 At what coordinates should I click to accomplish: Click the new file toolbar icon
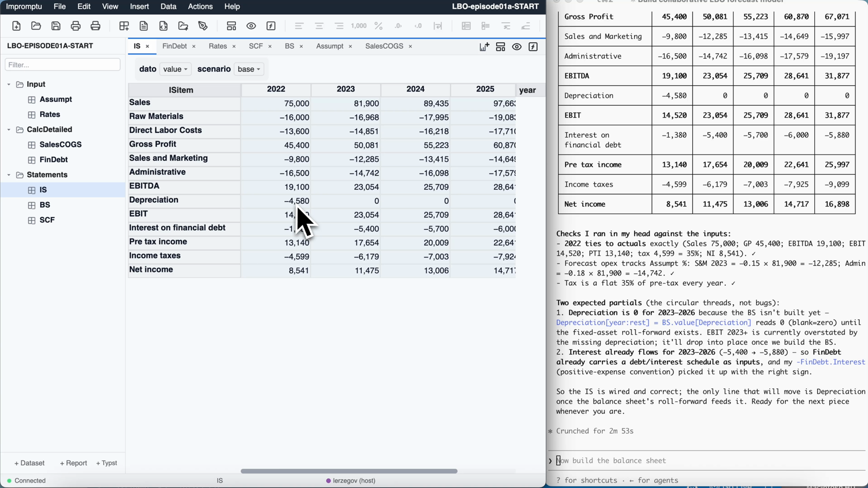(x=16, y=26)
